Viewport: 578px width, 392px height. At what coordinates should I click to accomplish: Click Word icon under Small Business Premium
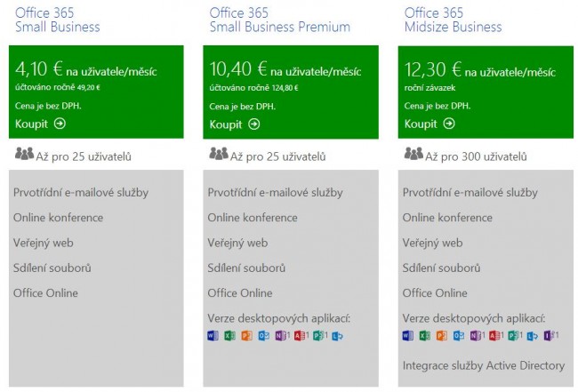tap(213, 336)
